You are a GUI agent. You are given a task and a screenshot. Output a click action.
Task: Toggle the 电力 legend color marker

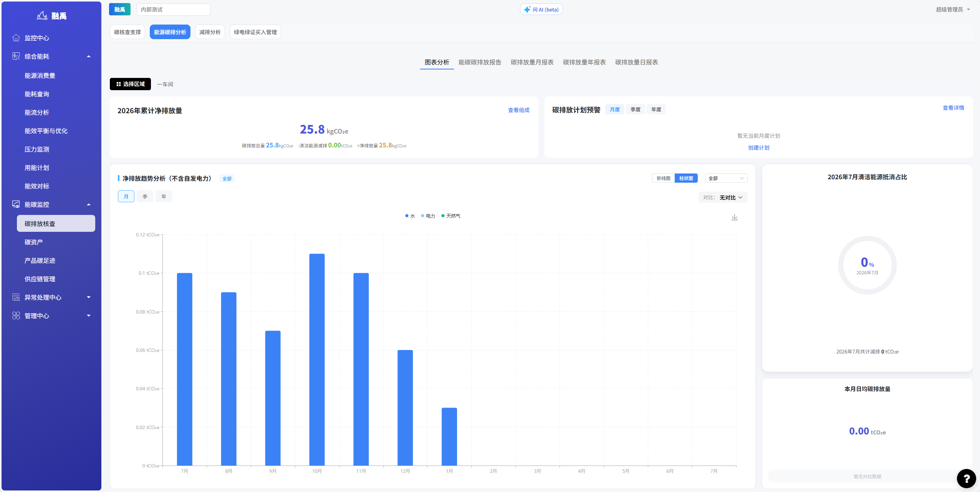pyautogui.click(x=422, y=216)
